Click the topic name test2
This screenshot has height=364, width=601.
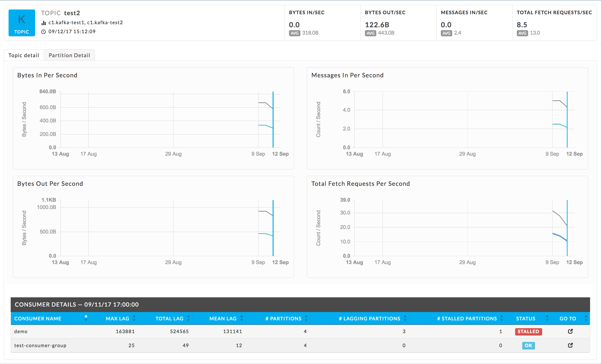72,13
